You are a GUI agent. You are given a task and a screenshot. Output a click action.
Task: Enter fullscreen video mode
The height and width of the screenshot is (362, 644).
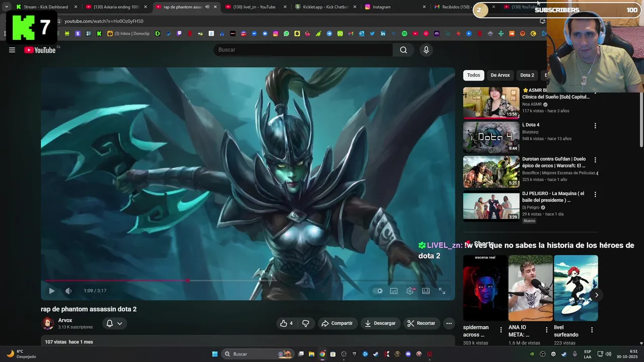coord(442,291)
